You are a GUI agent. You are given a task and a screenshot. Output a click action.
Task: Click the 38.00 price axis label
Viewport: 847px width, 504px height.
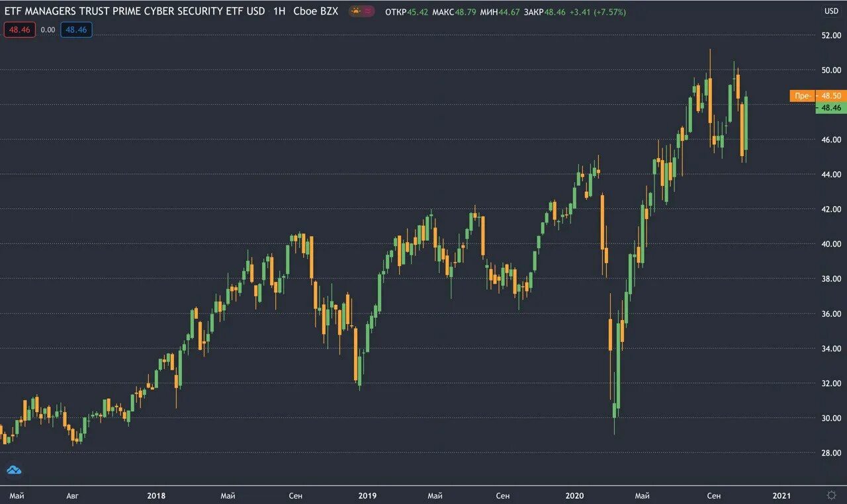pyautogui.click(x=830, y=279)
